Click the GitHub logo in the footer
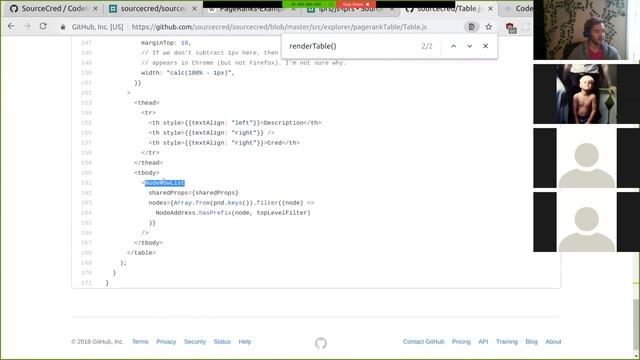Image resolution: width=640 pixels, height=360 pixels. pos(321,343)
